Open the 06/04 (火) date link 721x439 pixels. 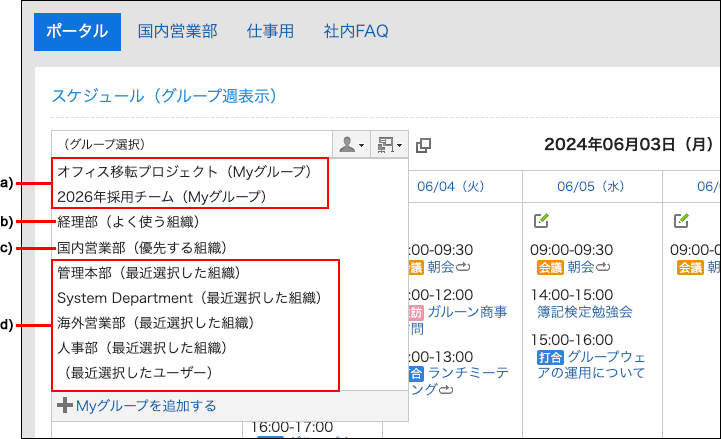(x=451, y=187)
